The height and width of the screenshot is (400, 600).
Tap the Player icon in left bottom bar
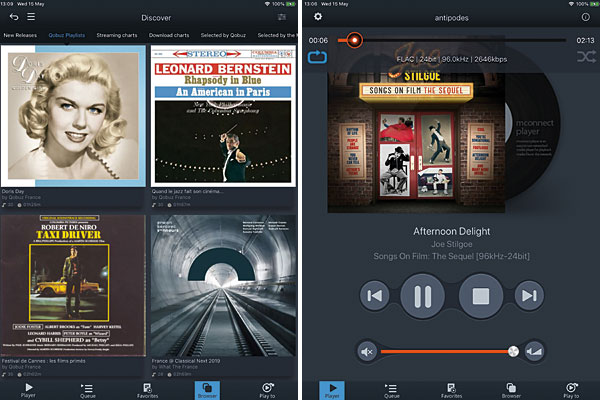pyautogui.click(x=28, y=390)
